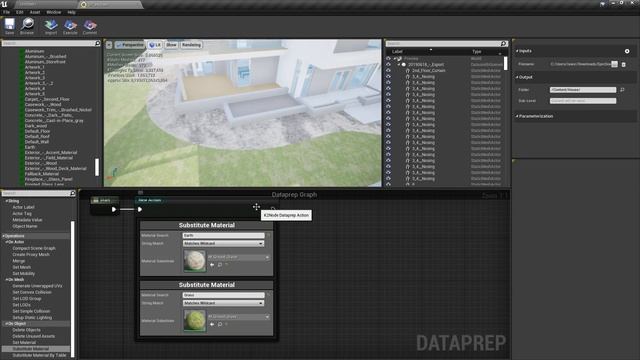Select Set LODs operation
This screenshot has width=640, height=360.
[x=21, y=305]
